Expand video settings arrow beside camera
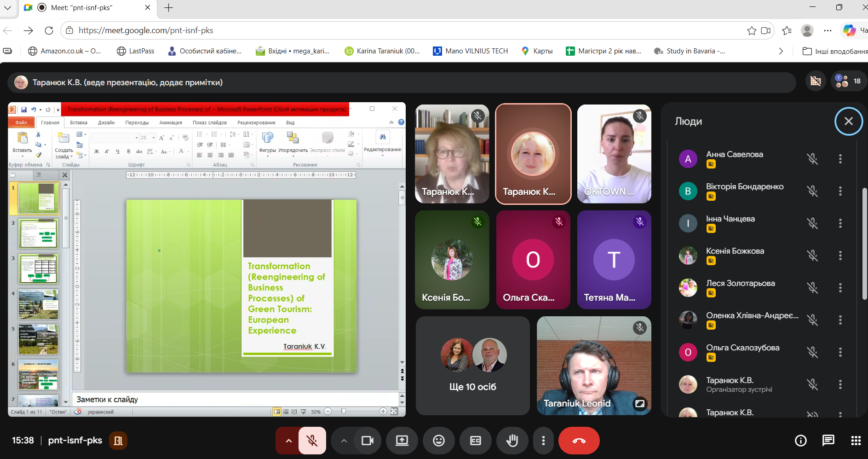This screenshot has height=459, width=868. point(344,441)
